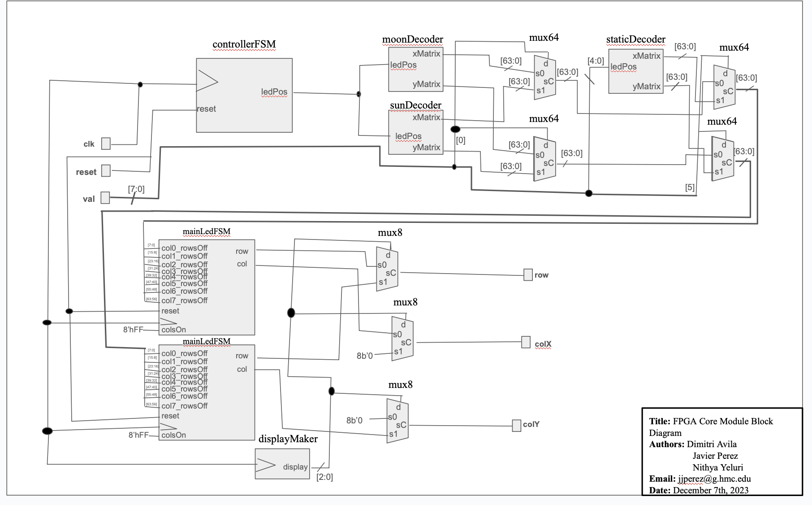Click xMatrix output in the sunDecoder block
The height and width of the screenshot is (505, 812).
click(426, 118)
